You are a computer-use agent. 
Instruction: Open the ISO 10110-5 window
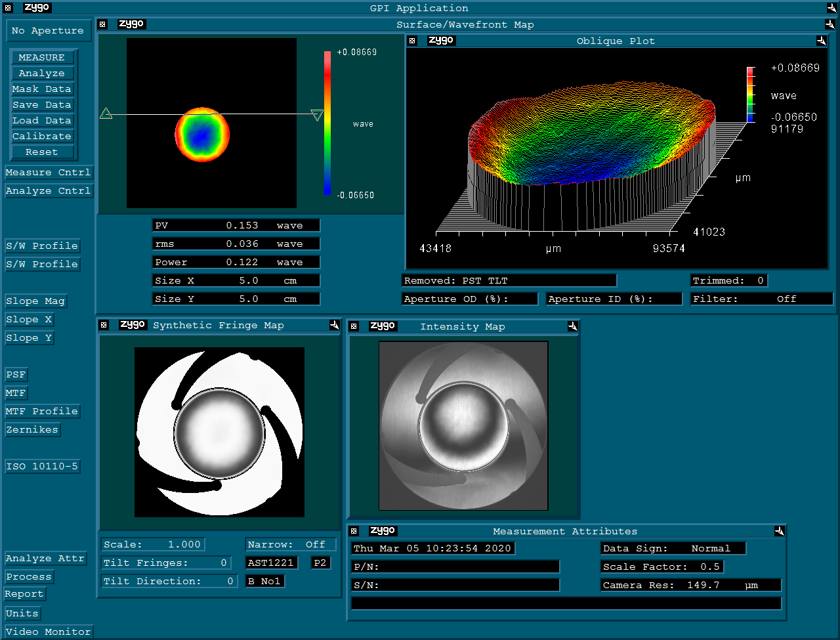click(x=42, y=466)
